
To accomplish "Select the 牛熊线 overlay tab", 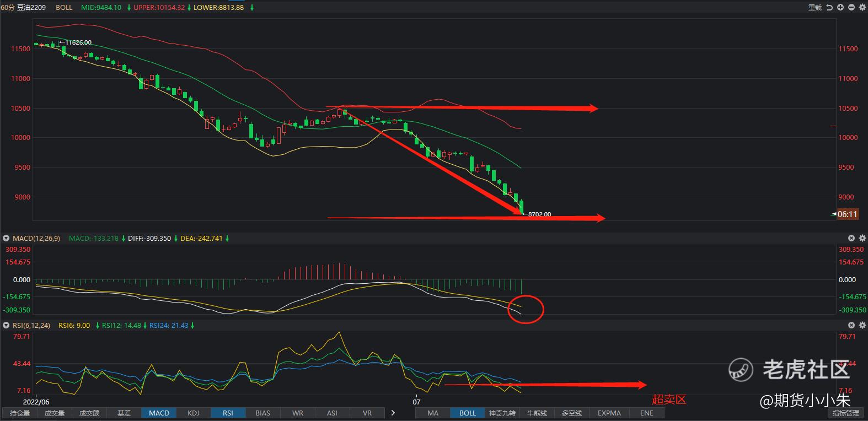I will tap(537, 413).
